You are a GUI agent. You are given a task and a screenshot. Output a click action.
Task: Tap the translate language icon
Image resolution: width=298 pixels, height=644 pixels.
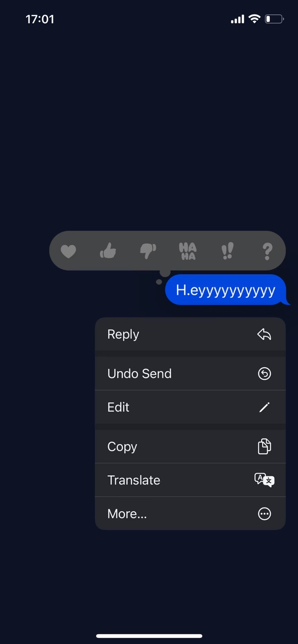tap(264, 480)
